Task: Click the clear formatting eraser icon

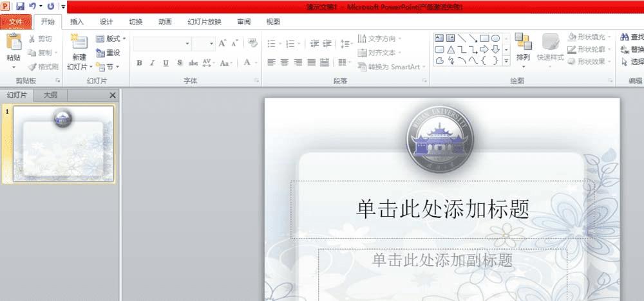Action: point(253,42)
